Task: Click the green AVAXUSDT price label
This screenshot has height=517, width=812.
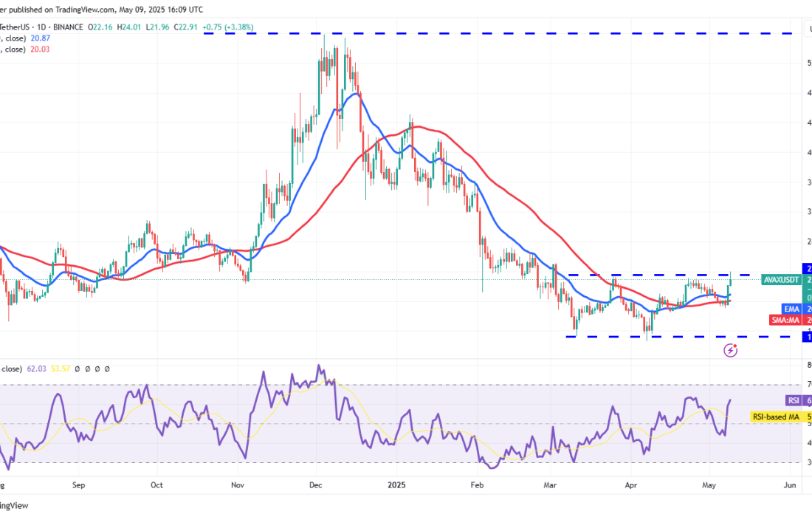Action: point(782,280)
